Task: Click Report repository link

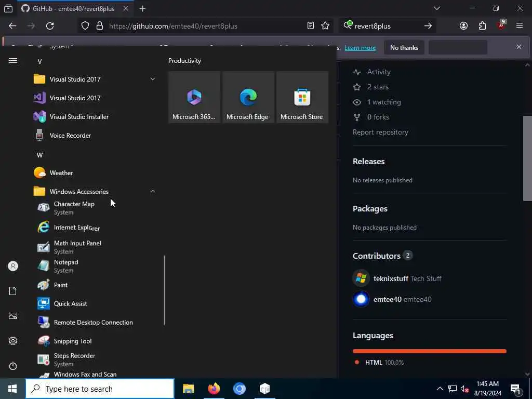Action: tap(380, 132)
